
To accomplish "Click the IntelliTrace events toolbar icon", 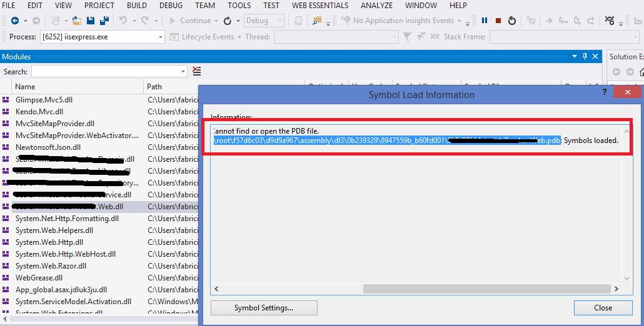I will click(610, 21).
